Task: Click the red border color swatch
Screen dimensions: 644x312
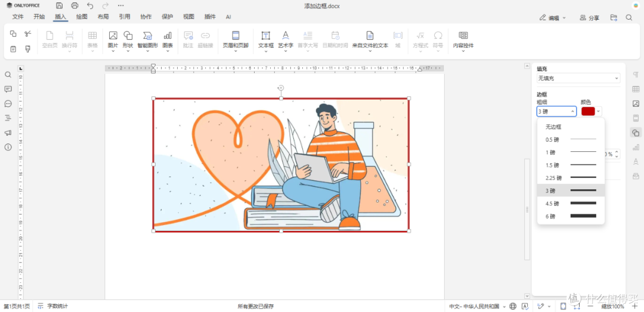Action: (x=588, y=111)
